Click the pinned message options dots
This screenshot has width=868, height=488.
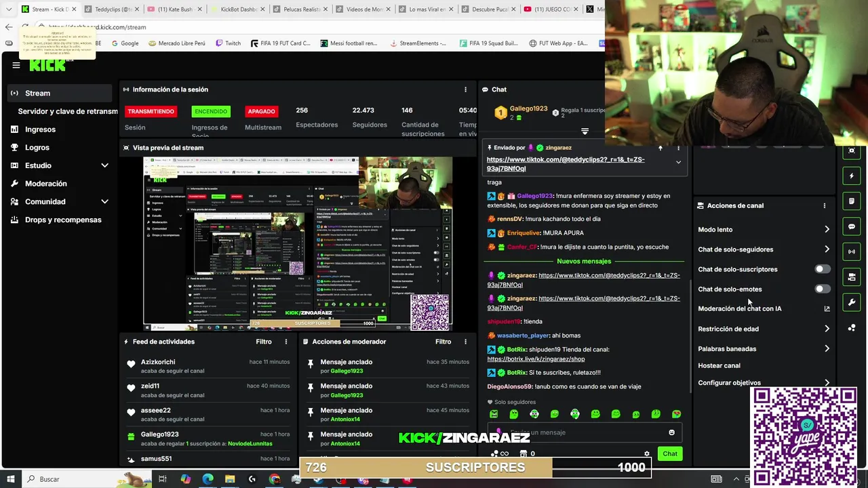(x=678, y=147)
